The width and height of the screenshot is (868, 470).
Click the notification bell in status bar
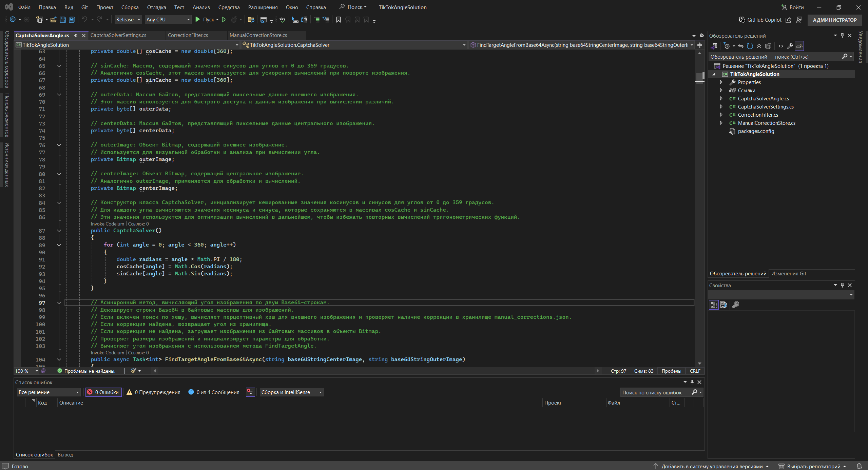click(859, 466)
